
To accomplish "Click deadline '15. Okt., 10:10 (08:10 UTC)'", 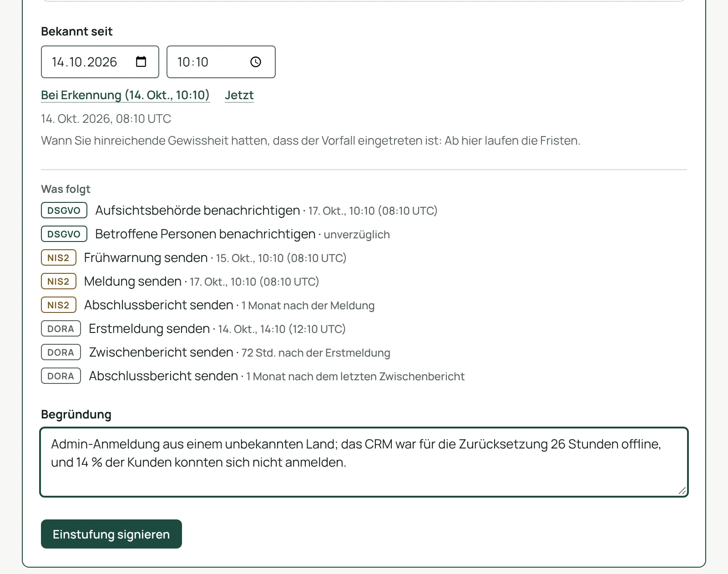I will click(281, 258).
